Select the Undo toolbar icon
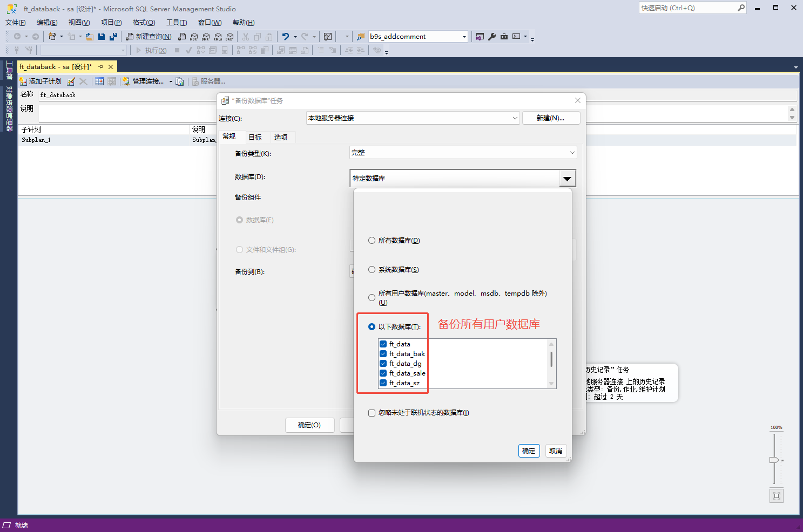Screen dimensions: 803x532 (285, 36)
